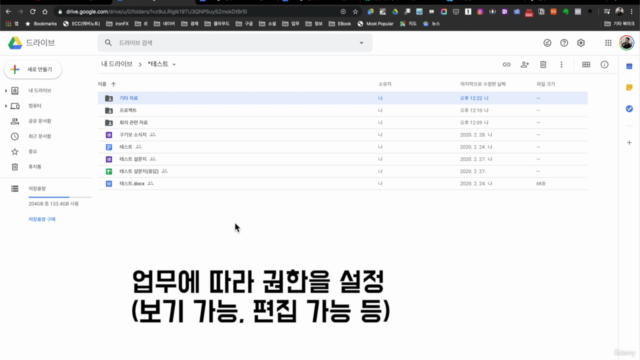Go to 내 드라이브 breadcrumb
The width and height of the screenshot is (640, 360).
pyautogui.click(x=117, y=64)
